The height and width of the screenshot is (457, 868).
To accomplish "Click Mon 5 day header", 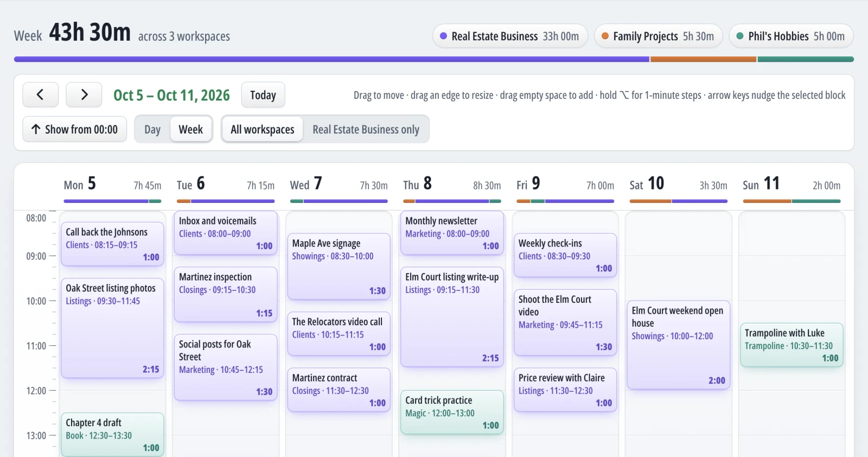I will coord(80,184).
